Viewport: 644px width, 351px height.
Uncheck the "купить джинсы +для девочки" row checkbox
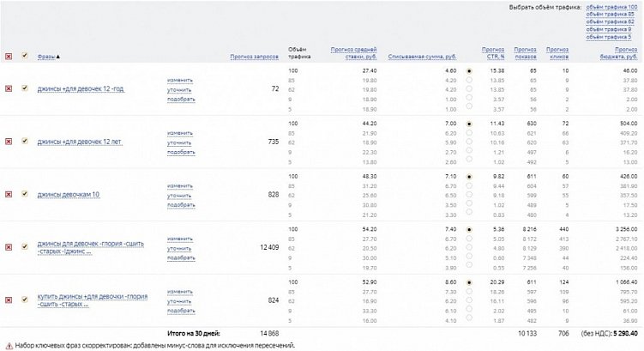coord(25,300)
